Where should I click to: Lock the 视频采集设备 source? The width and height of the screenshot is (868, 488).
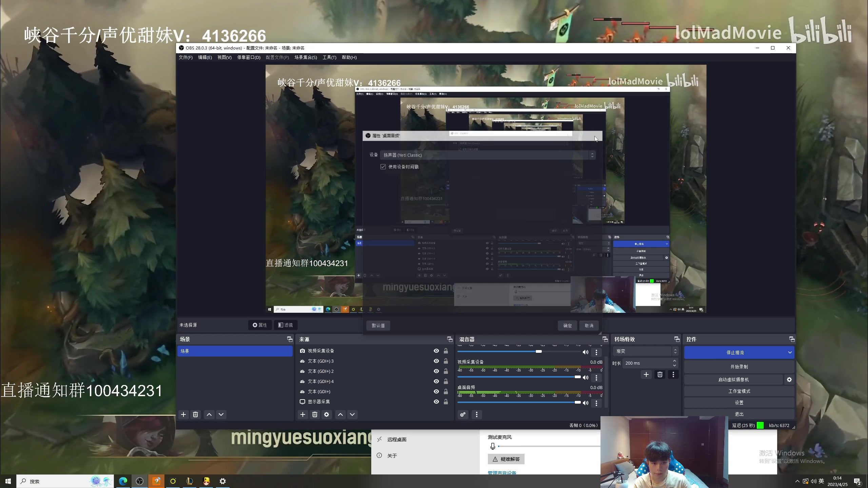point(446,351)
